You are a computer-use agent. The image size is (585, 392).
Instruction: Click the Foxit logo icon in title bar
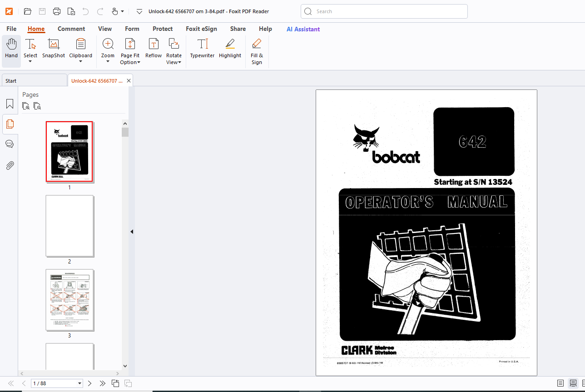pyautogui.click(x=9, y=11)
